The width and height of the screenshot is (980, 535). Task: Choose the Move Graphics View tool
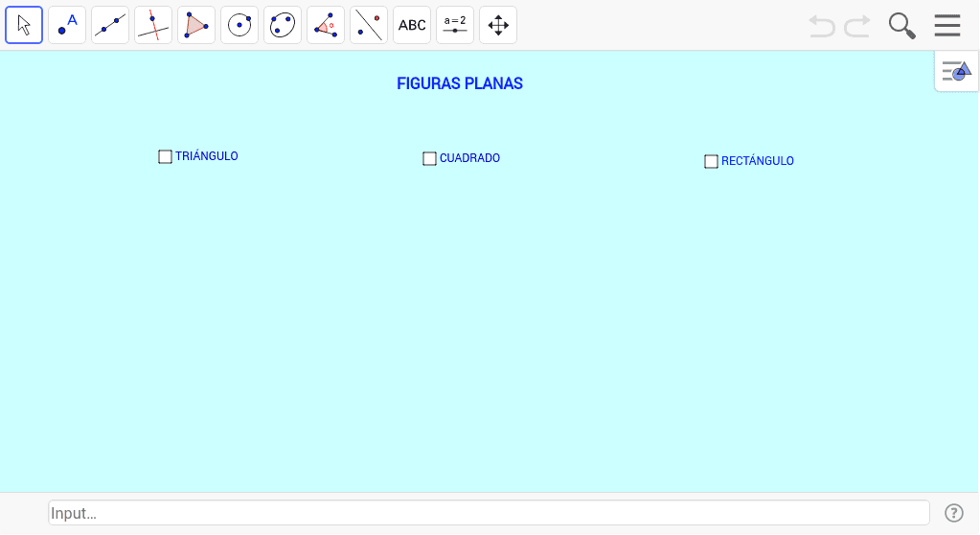pos(498,25)
